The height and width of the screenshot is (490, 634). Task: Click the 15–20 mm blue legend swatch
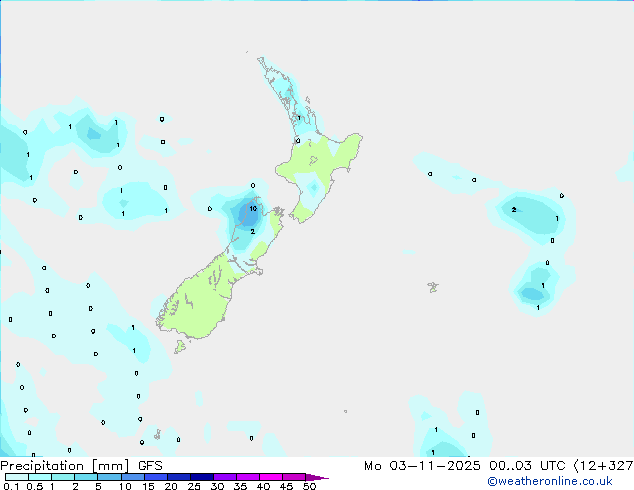pos(155,477)
